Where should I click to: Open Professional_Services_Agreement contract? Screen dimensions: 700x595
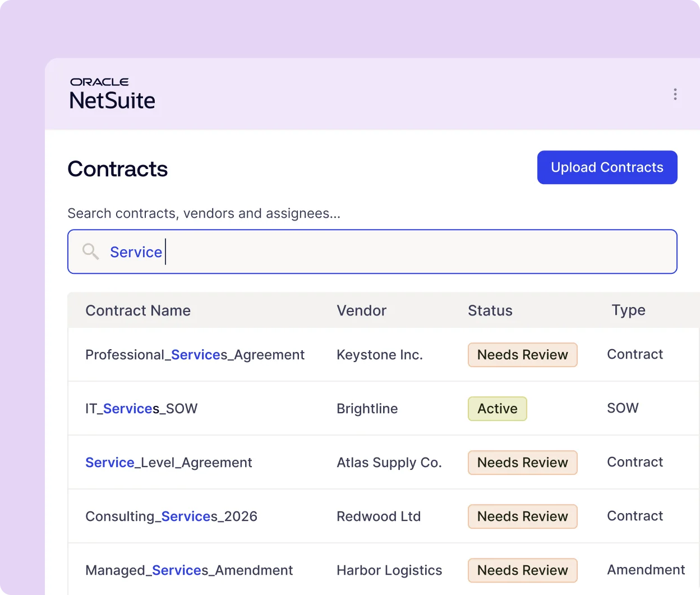click(195, 355)
